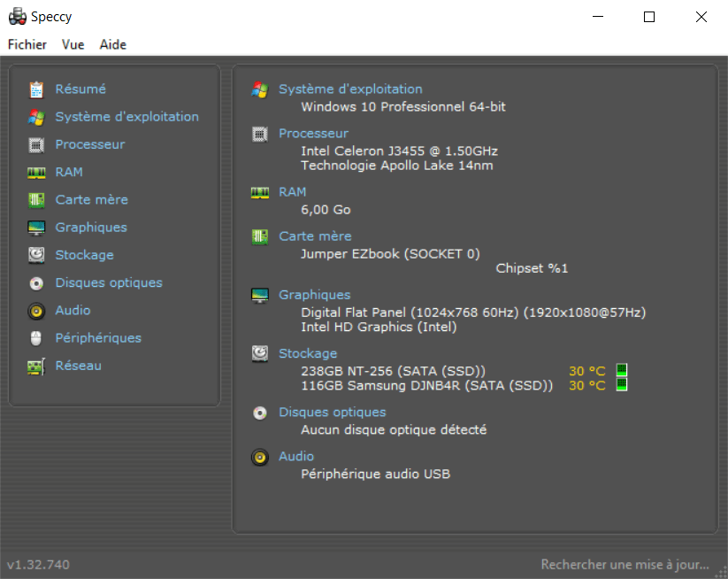The width and height of the screenshot is (728, 579).
Task: Click the monitor icon beside Graphiques summary heading
Action: (259, 295)
